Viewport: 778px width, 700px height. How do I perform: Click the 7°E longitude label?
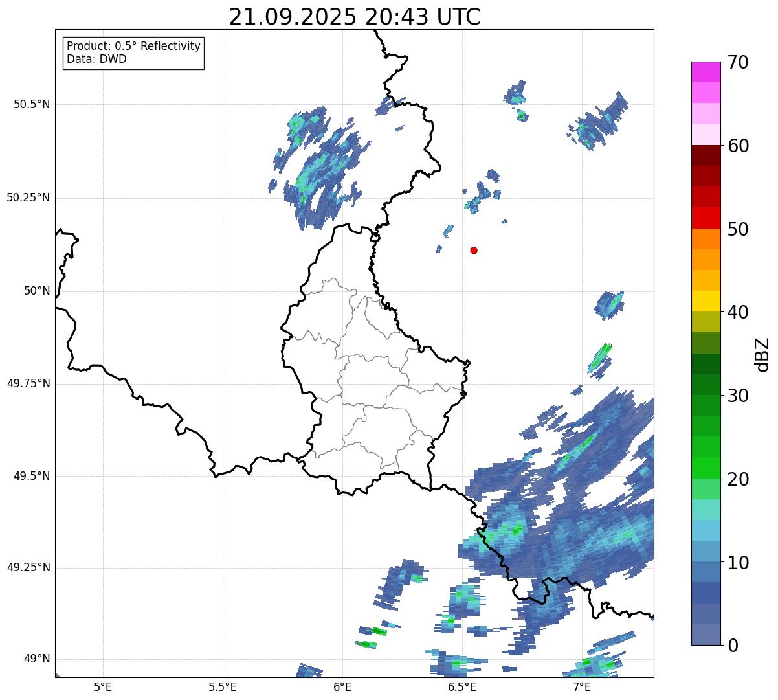pos(582,686)
